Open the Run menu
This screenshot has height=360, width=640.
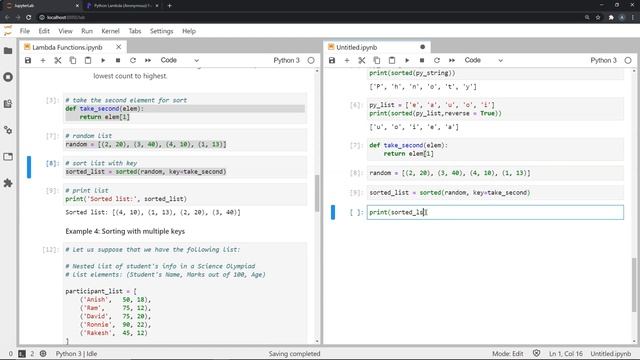pos(87,31)
